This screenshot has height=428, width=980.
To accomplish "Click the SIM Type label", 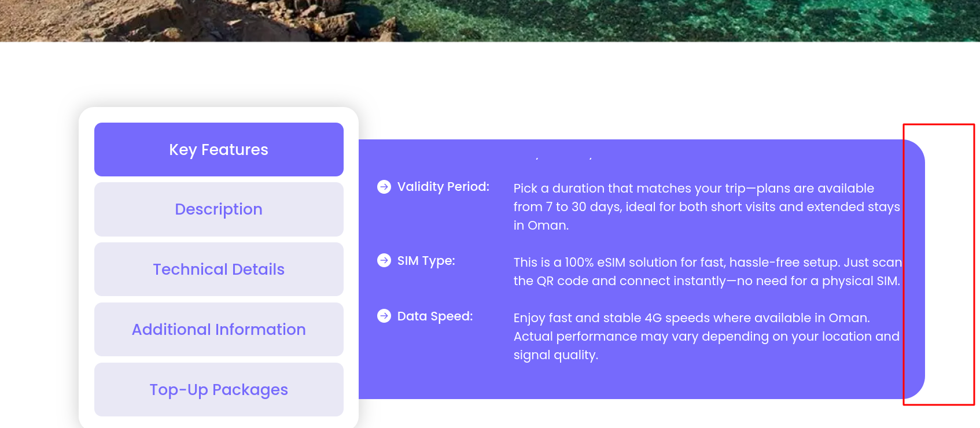I will pos(426,261).
